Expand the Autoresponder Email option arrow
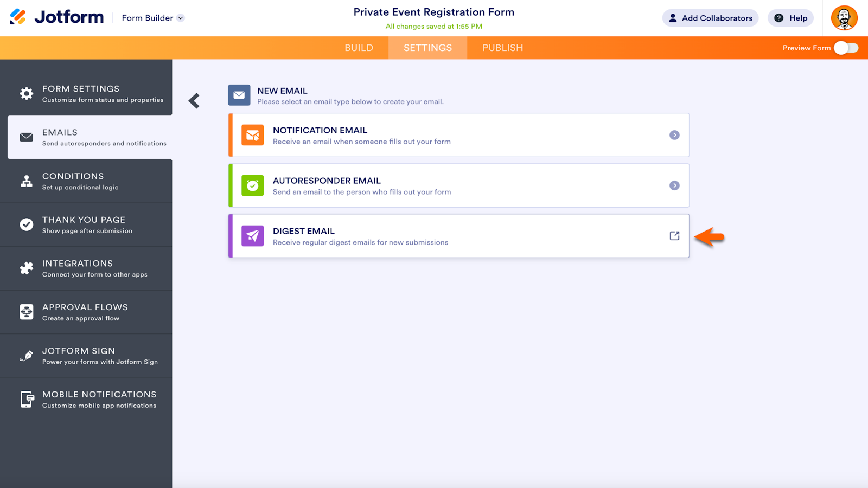This screenshot has height=488, width=868. tap(674, 185)
